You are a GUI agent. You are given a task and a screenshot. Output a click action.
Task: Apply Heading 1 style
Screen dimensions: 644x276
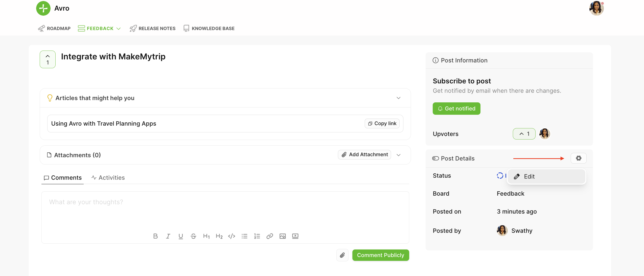point(206,236)
